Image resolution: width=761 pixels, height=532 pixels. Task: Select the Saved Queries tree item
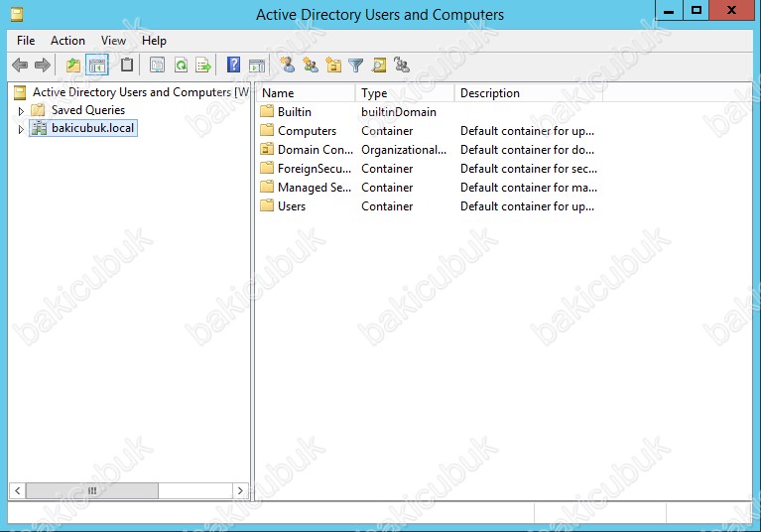[88, 110]
